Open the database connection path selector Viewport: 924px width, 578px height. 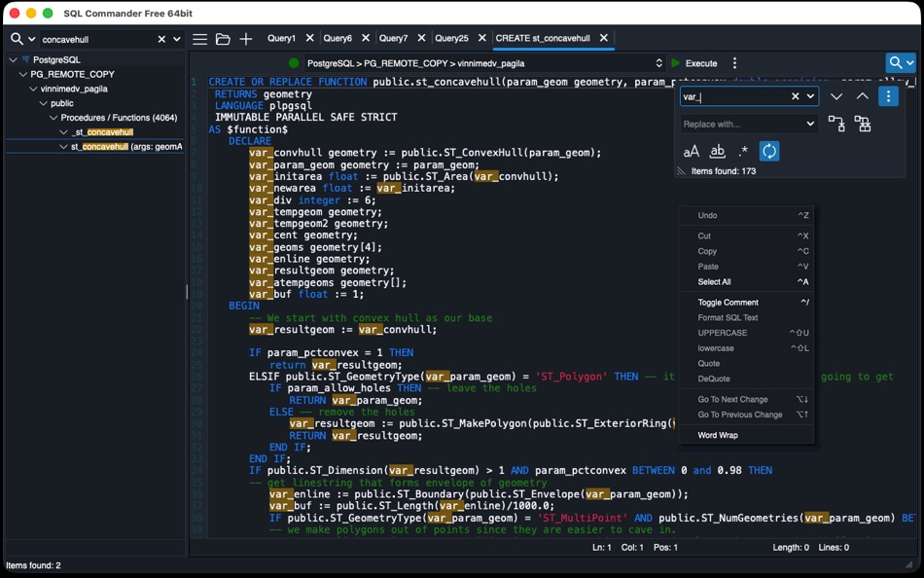(484, 63)
